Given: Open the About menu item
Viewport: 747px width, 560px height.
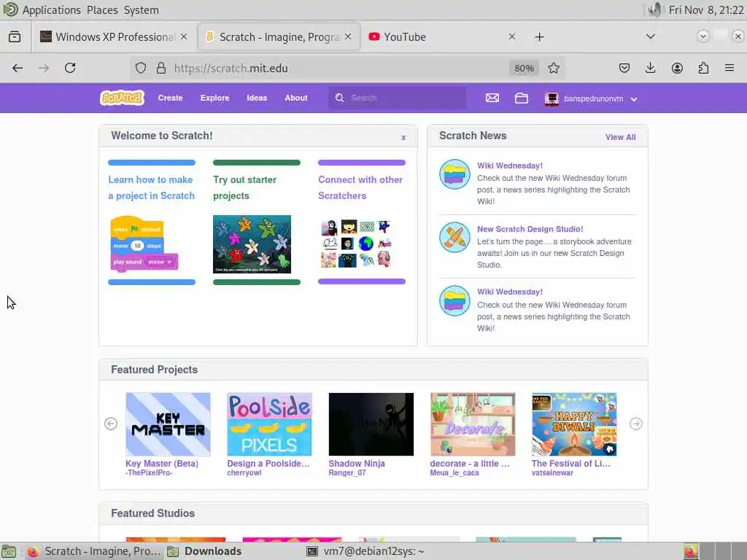Looking at the screenshot, I should point(296,98).
